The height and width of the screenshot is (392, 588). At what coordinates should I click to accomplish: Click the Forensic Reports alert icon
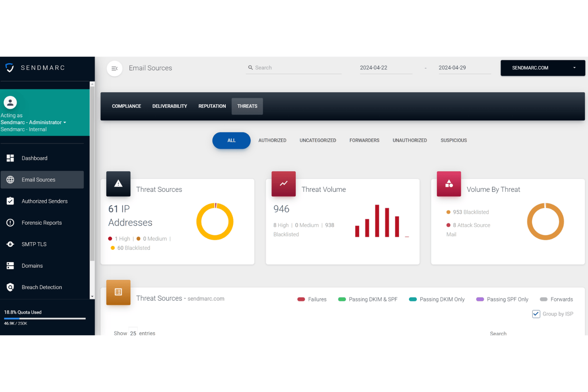click(10, 222)
